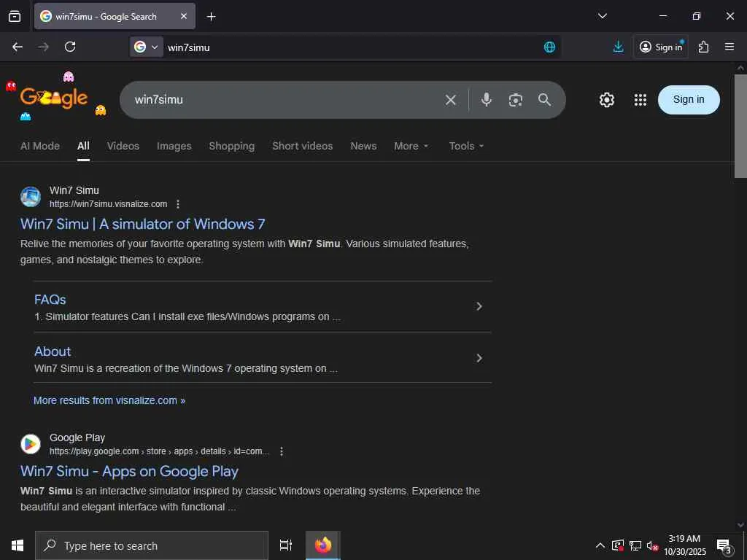The width and height of the screenshot is (747, 560).
Task: Open Task View on the taskbar
Action: coord(285,545)
